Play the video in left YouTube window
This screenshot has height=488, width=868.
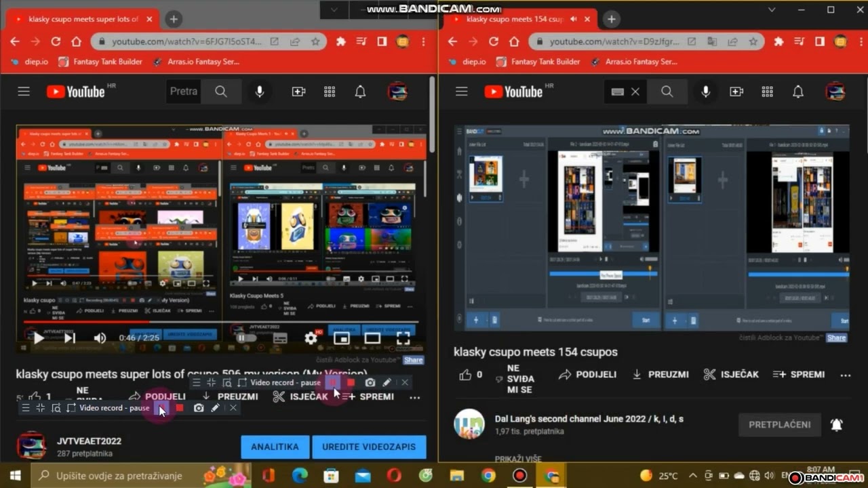(x=39, y=338)
